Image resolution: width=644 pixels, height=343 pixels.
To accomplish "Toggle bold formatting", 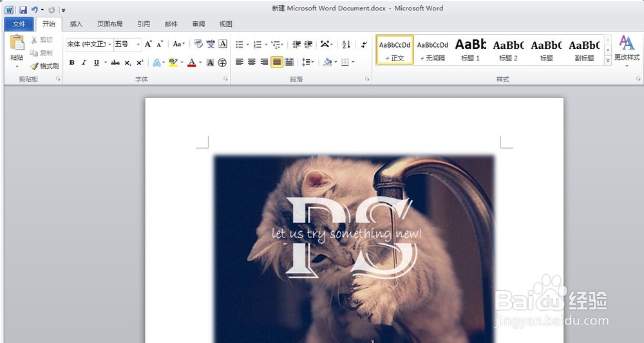I will pyautogui.click(x=72, y=63).
